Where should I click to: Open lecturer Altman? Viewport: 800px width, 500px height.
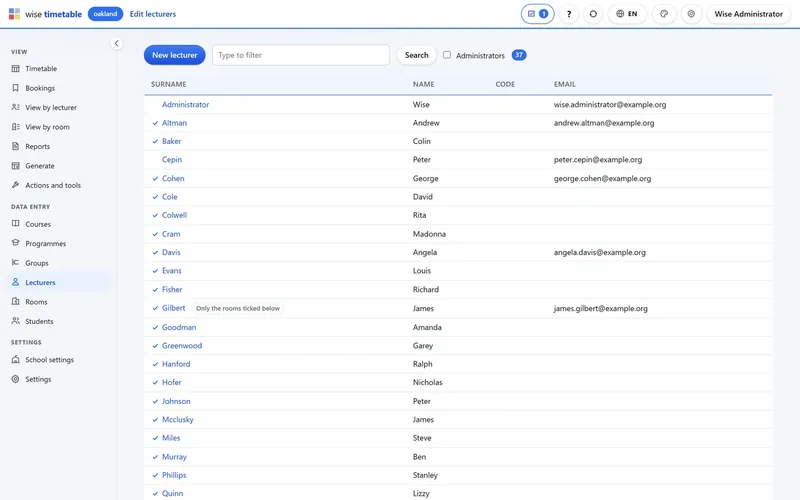[174, 123]
